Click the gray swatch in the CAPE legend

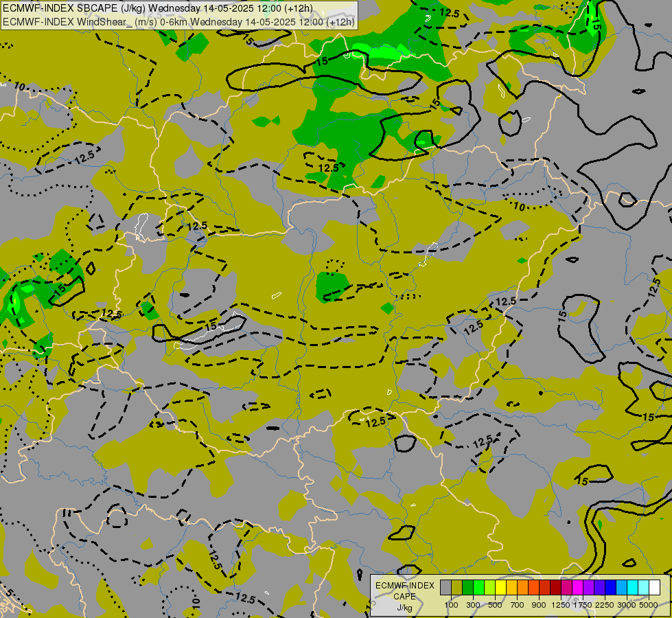pos(445,588)
